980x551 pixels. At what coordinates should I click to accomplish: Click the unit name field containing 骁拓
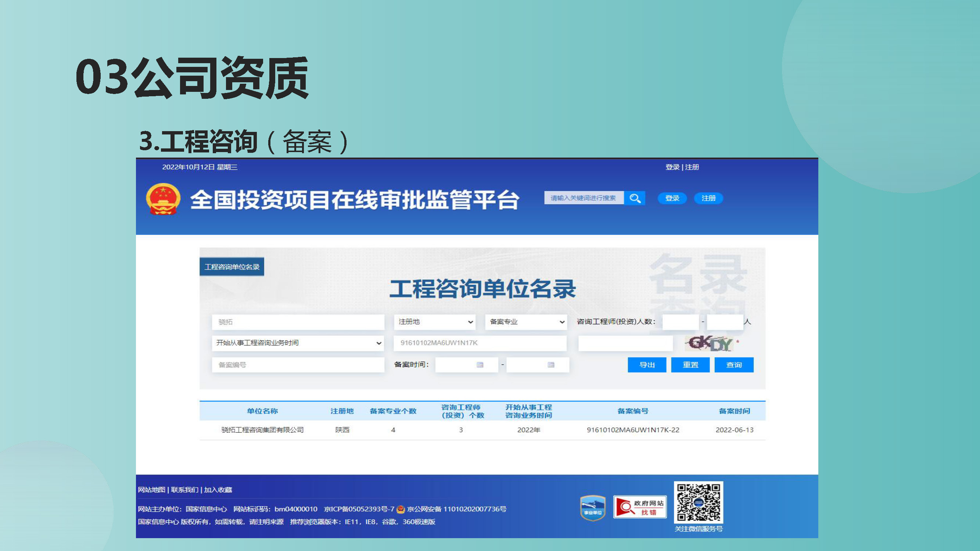coord(298,322)
